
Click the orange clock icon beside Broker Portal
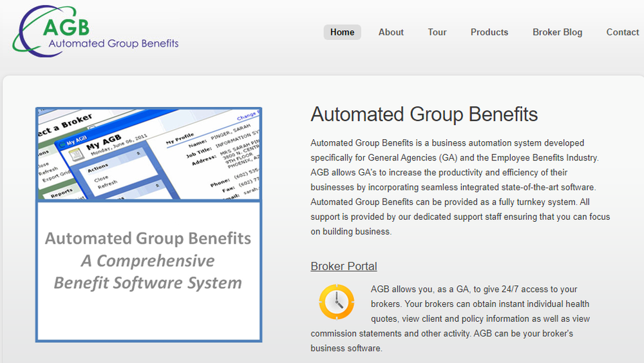336,302
